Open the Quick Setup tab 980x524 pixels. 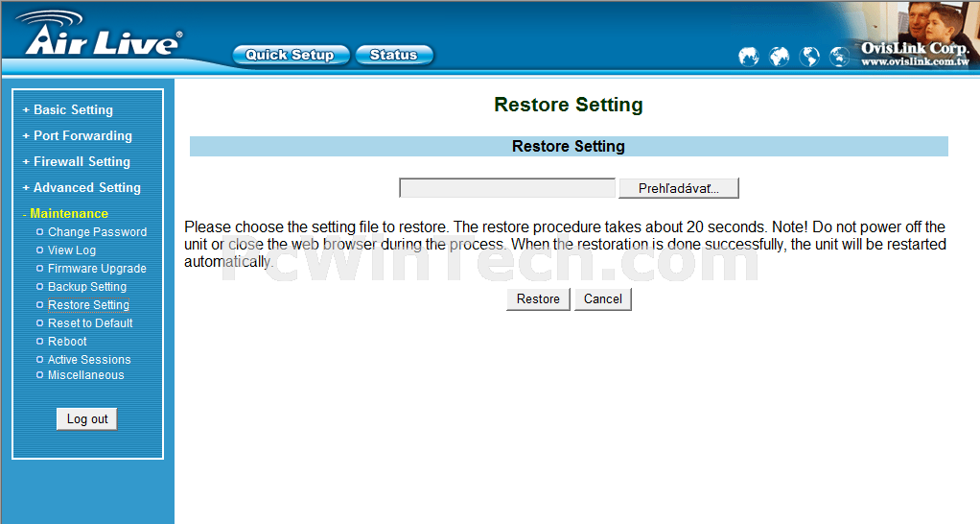tap(291, 55)
